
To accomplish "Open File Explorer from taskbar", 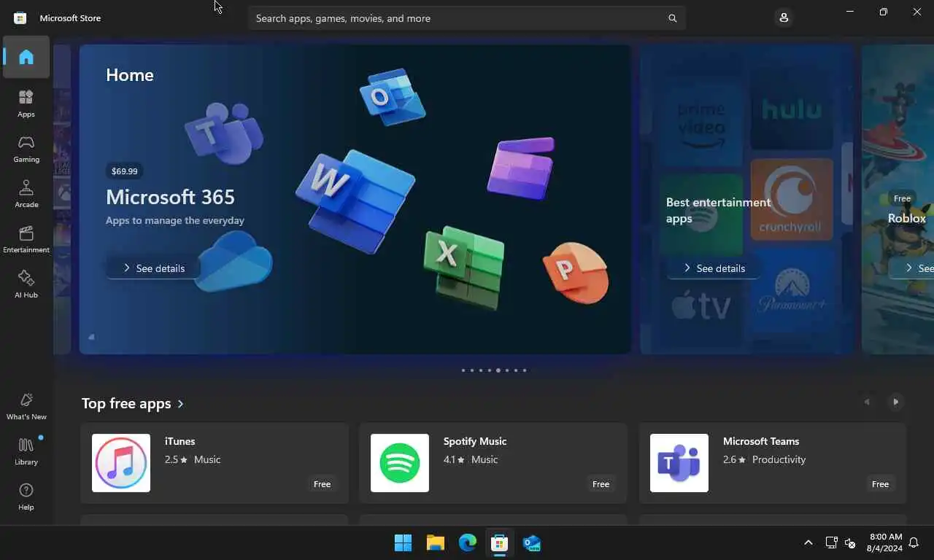I will tap(436, 542).
